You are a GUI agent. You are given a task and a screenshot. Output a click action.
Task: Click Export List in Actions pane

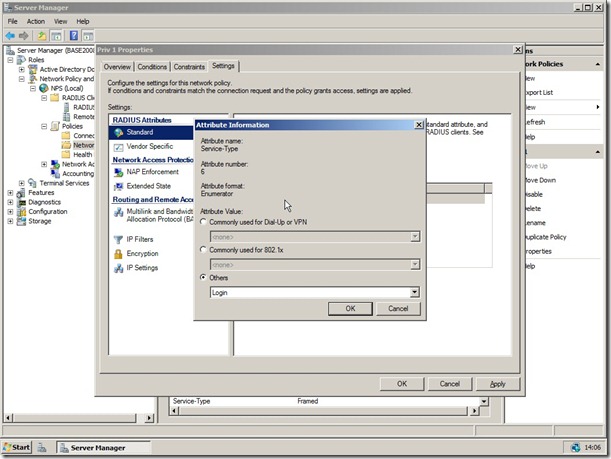pos(539,92)
